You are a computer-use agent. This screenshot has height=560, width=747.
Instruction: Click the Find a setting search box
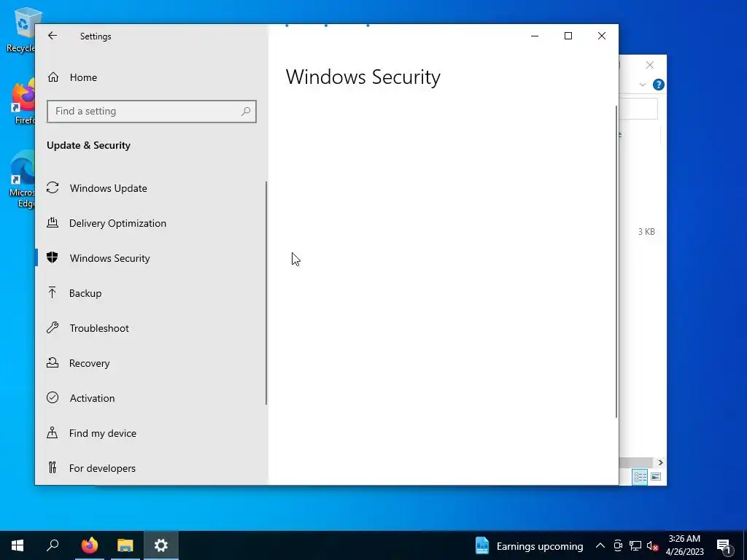coord(152,111)
